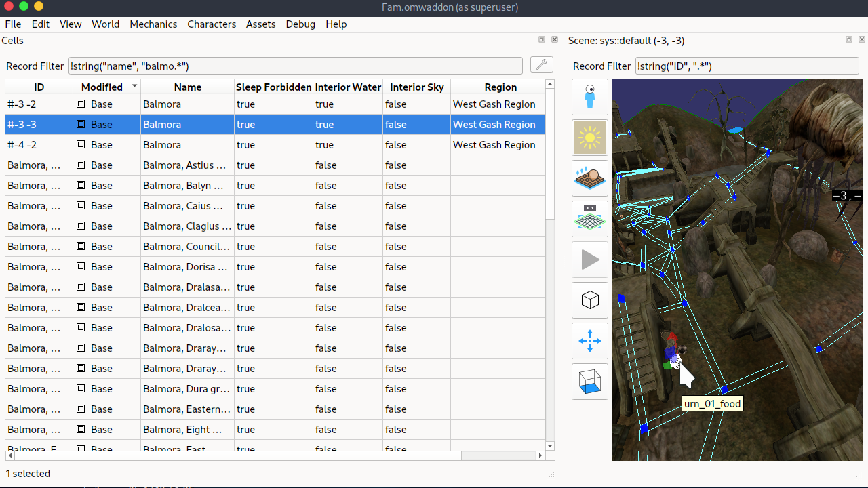The height and width of the screenshot is (488, 868).
Task: Click the grey play run button
Action: tap(590, 260)
